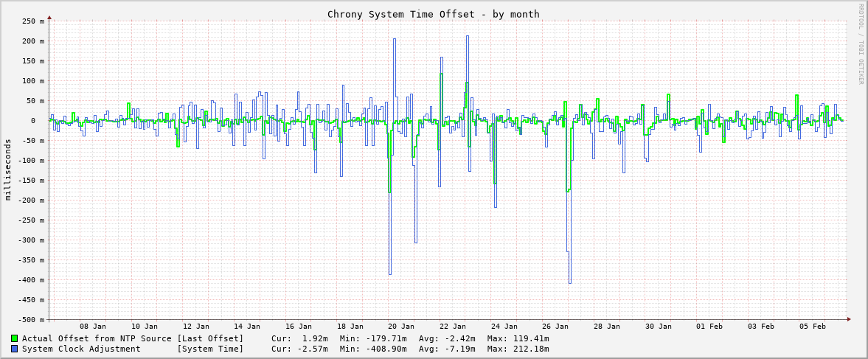The image size is (868, 359).
Task: Click the '01 Feb' x-axis date label
Action: pyautogui.click(x=709, y=327)
